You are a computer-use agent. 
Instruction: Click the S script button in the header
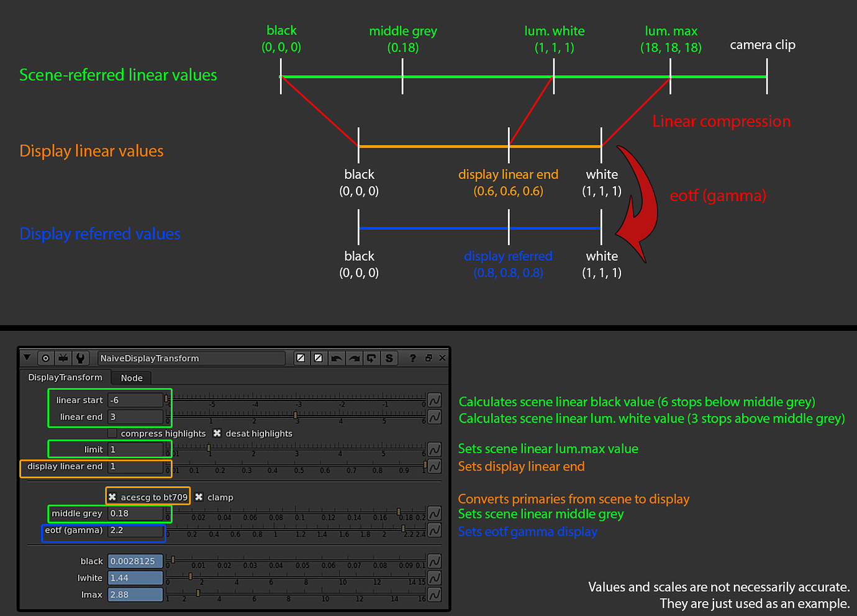(389, 358)
